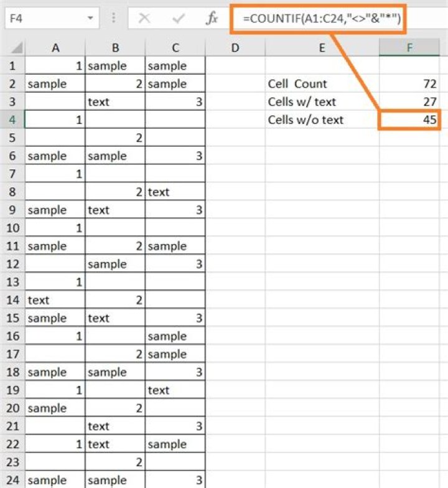Select column A header
Image resolution: width=448 pixels, height=488 pixels.
point(55,48)
